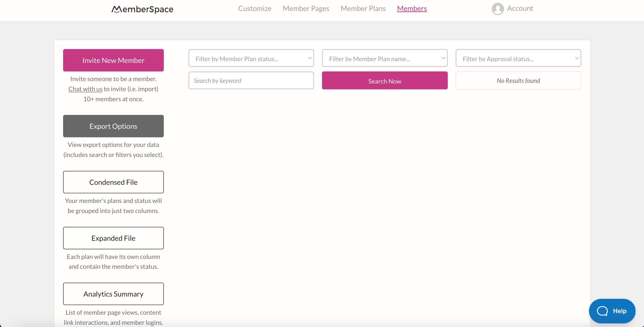Click the Expanded File export icon

[113, 238]
